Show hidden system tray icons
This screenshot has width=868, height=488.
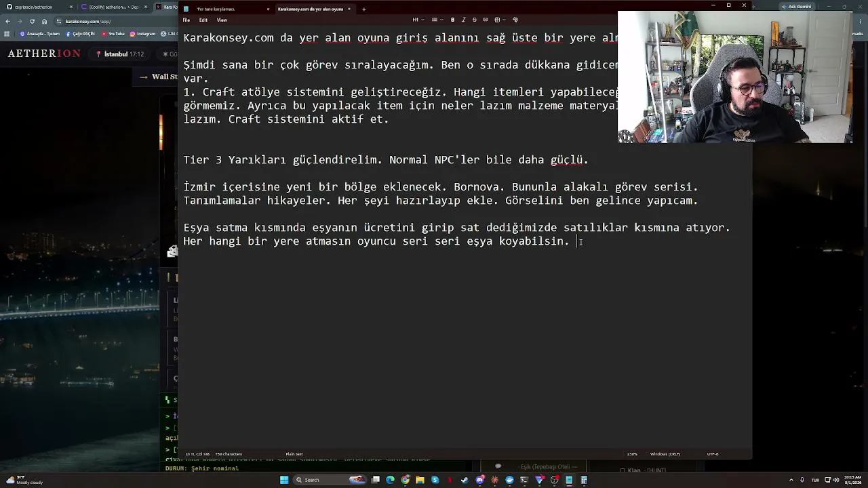pyautogui.click(x=791, y=480)
